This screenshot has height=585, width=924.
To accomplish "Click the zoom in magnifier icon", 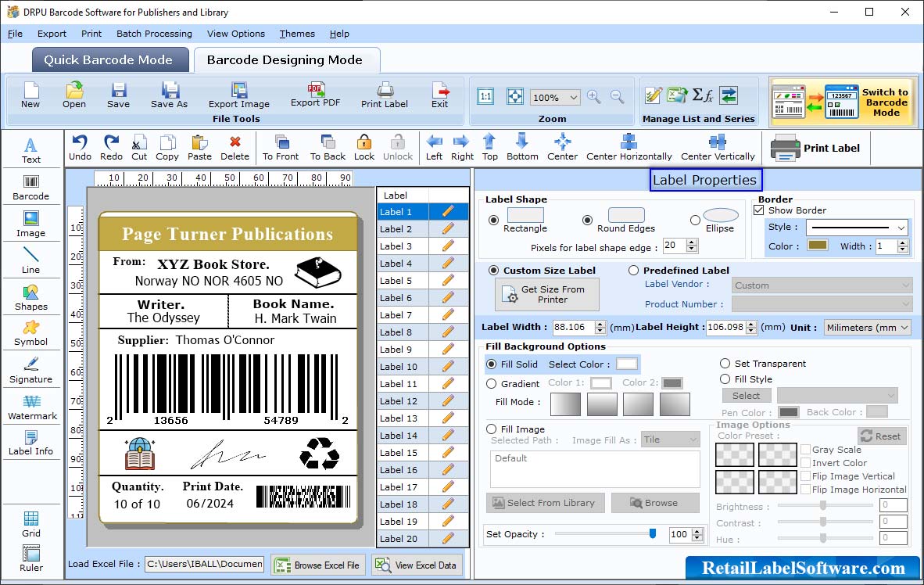I will click(594, 97).
